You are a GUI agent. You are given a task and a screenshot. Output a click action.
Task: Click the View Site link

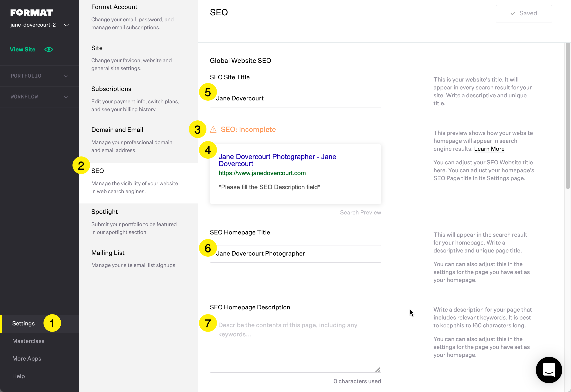(23, 49)
